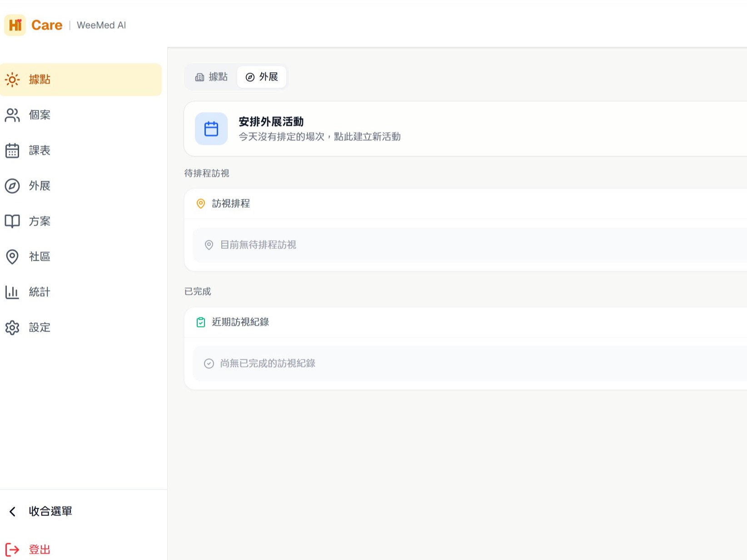Open 據點 in the sidebar menu
The image size is (747, 560).
click(x=81, y=80)
